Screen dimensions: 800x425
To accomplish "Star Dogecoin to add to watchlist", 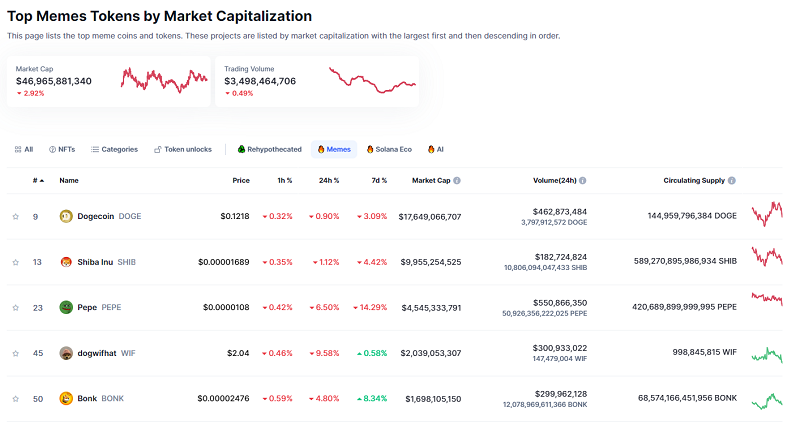I will (x=15, y=216).
